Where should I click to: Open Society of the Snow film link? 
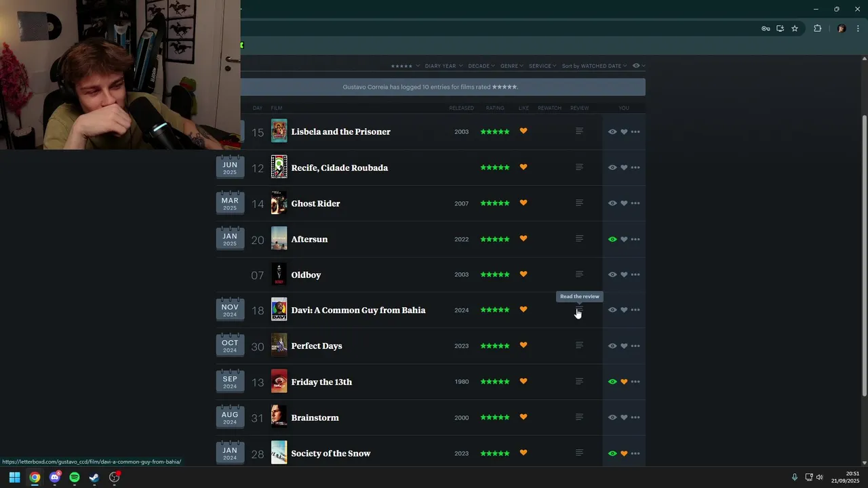point(330,453)
